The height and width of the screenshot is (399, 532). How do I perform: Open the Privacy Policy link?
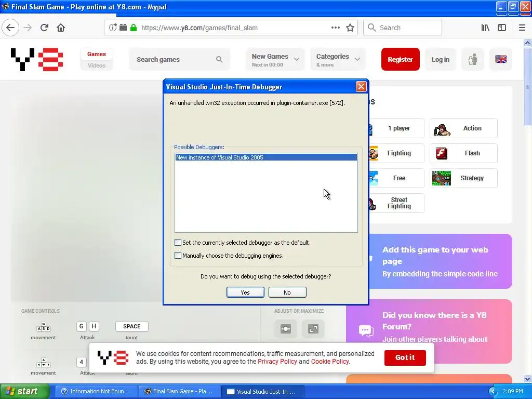click(x=277, y=362)
